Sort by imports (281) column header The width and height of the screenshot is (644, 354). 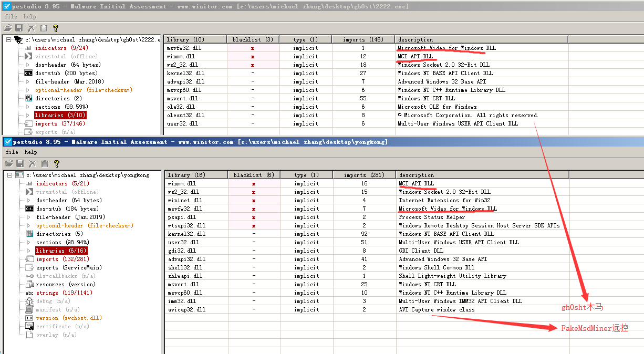365,175
